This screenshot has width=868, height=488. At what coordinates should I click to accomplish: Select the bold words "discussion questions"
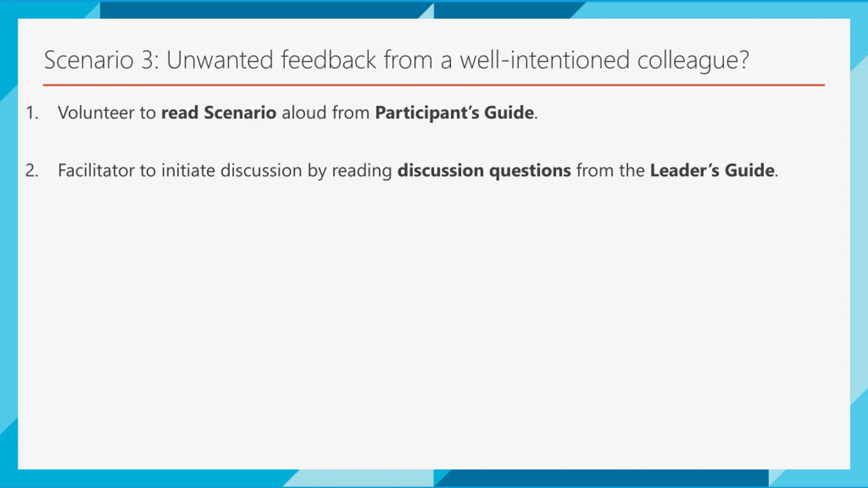pos(484,170)
